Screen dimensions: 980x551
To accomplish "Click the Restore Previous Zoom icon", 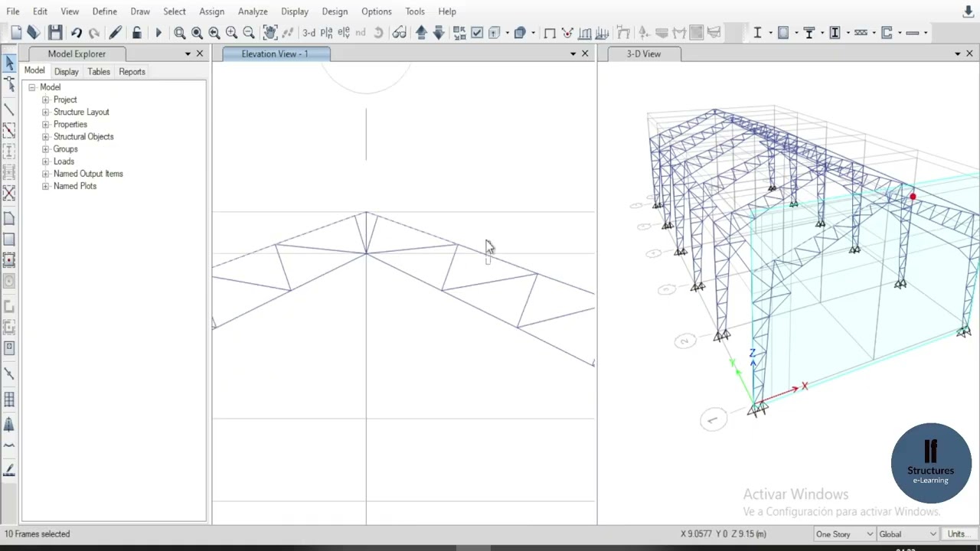I will (x=214, y=32).
